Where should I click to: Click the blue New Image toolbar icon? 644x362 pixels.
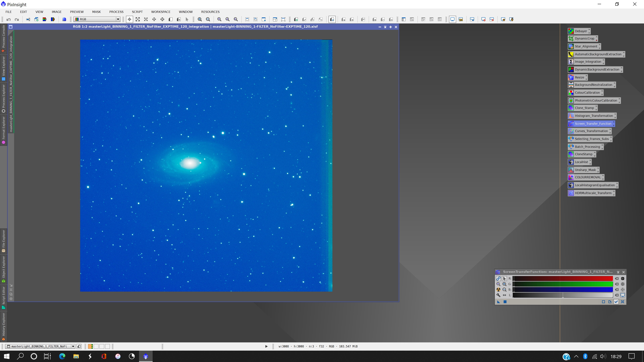click(x=64, y=19)
